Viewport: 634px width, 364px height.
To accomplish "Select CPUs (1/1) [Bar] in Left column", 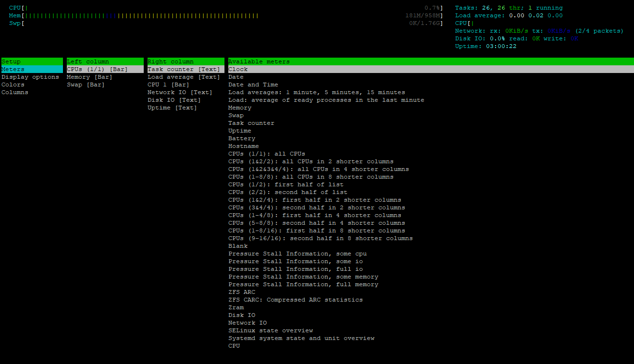I will (105, 69).
